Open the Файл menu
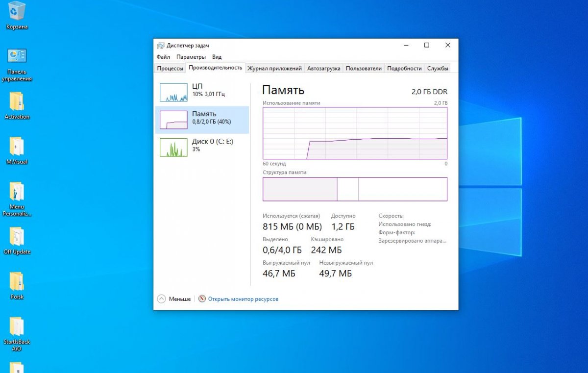Image resolution: width=588 pixels, height=373 pixels. [x=163, y=57]
